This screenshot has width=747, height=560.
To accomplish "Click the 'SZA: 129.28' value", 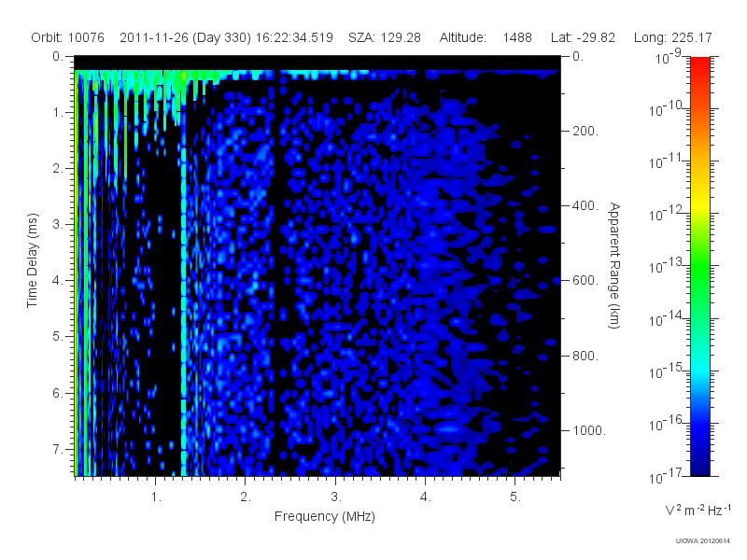I will pyautogui.click(x=385, y=37).
